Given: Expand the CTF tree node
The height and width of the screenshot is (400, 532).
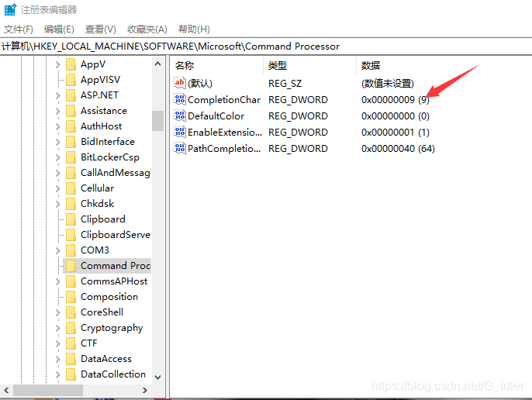Looking at the screenshot, I should pos(57,343).
